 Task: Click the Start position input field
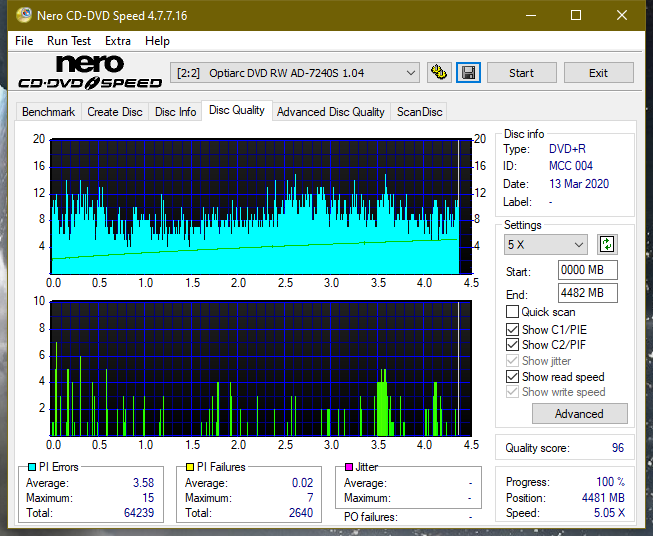pyautogui.click(x=588, y=270)
